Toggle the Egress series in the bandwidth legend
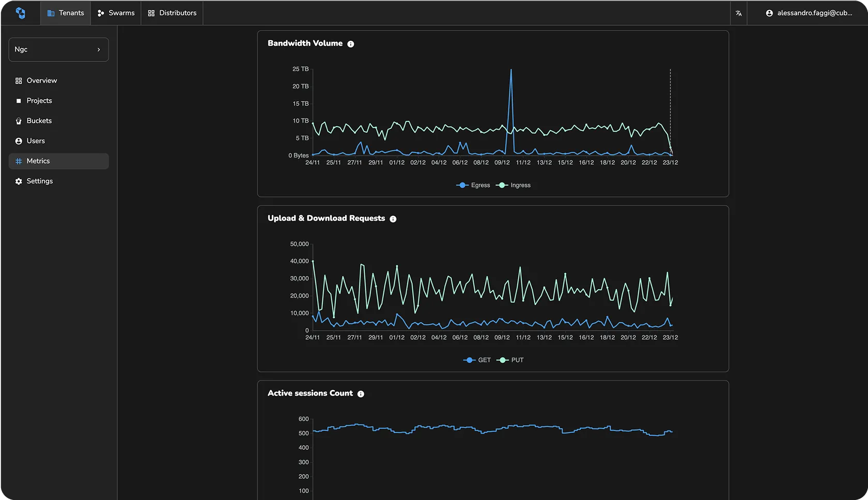This screenshot has width=868, height=500. [473, 185]
